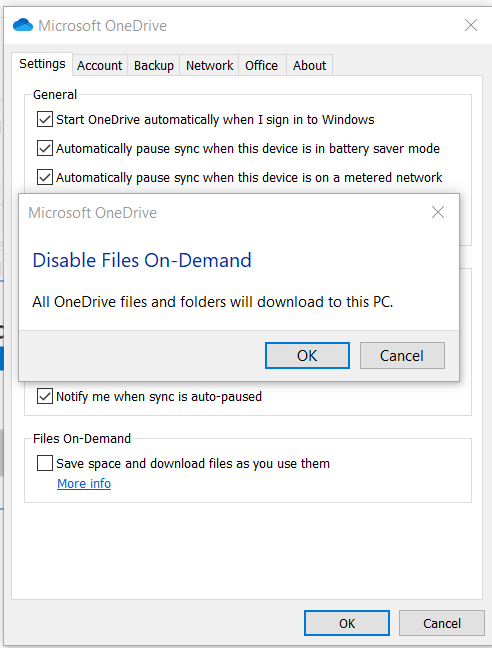Uncheck pause sync in battery saver mode

(45, 148)
